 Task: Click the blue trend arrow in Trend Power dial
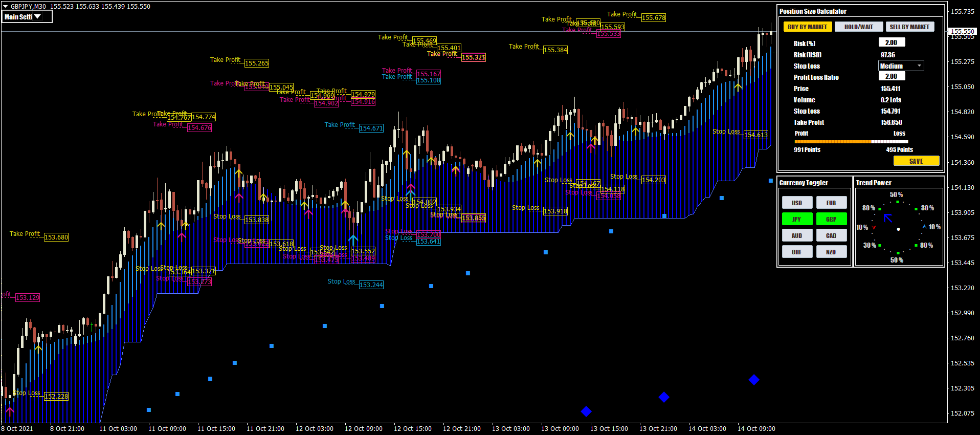(x=888, y=218)
